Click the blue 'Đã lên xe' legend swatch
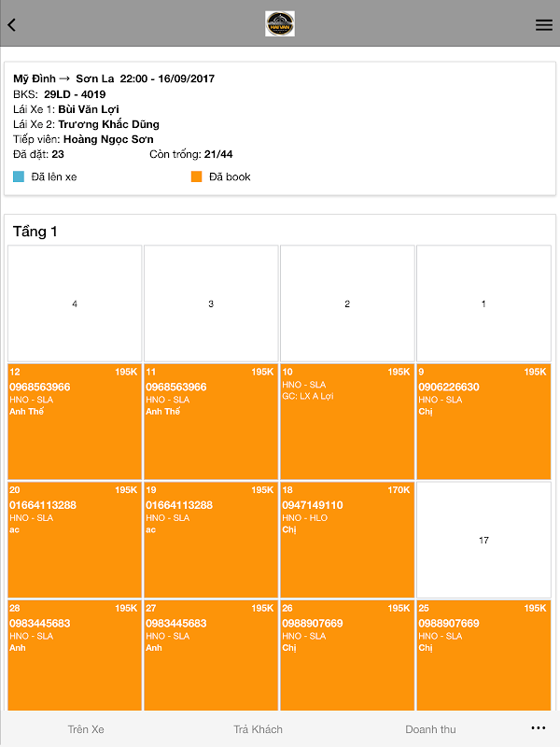This screenshot has width=560, height=747. [x=19, y=176]
